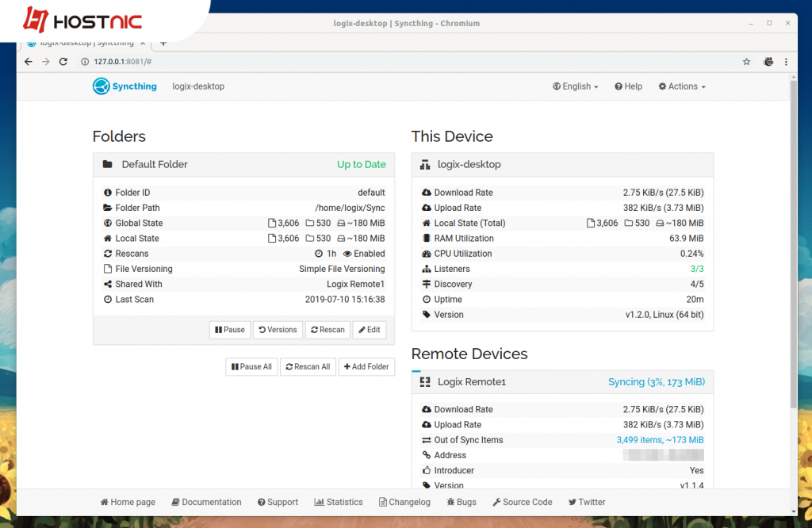Click the Up to Date folder status
This screenshot has width=812, height=528.
[362, 165]
